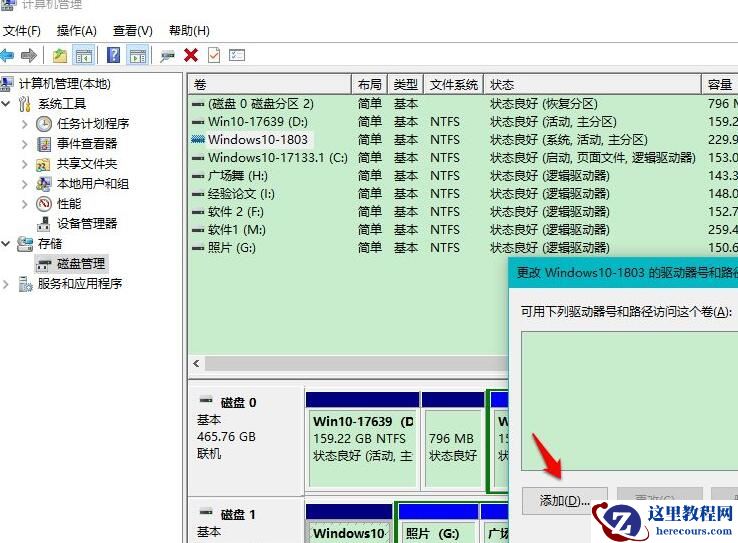738x543 pixels.
Task: Select the Event Viewer icon
Action: (44, 144)
